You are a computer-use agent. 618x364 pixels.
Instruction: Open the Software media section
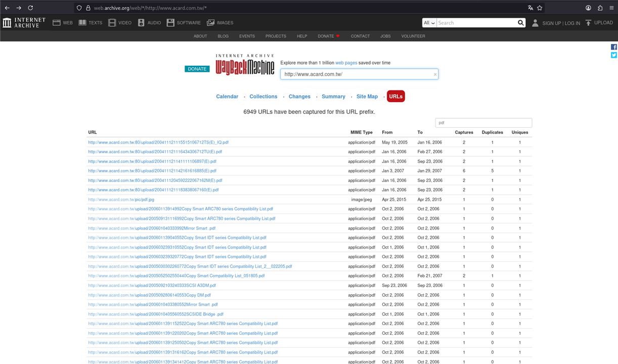(184, 23)
